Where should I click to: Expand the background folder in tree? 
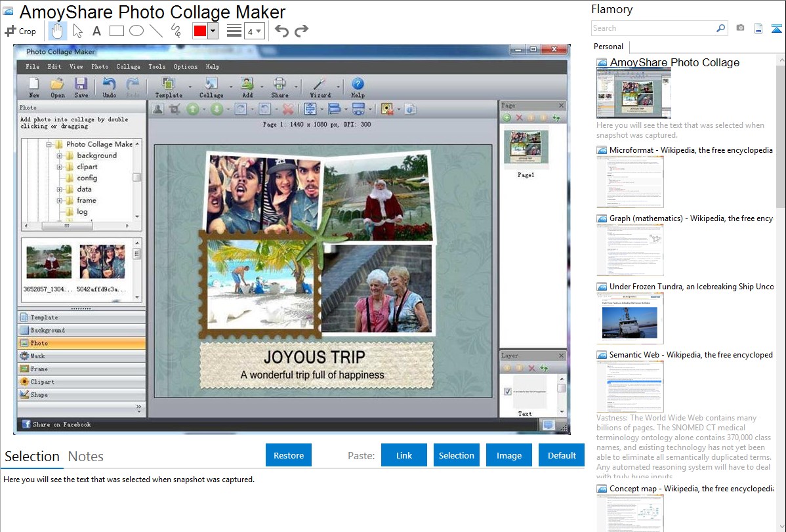60,155
